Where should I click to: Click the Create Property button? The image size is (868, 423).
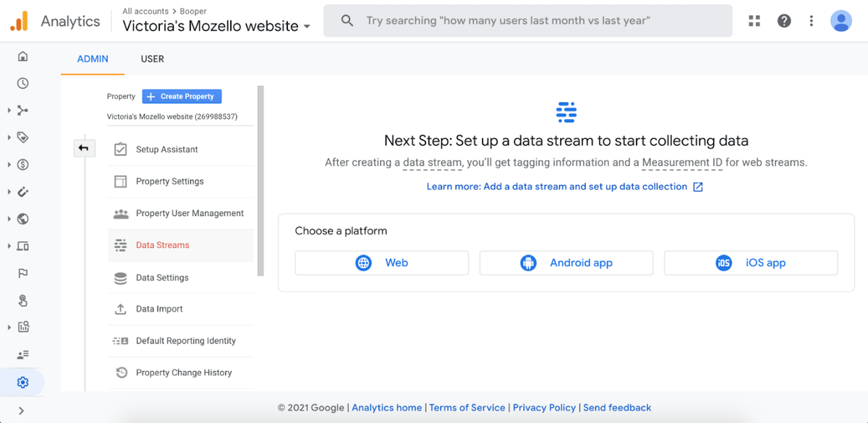(182, 96)
